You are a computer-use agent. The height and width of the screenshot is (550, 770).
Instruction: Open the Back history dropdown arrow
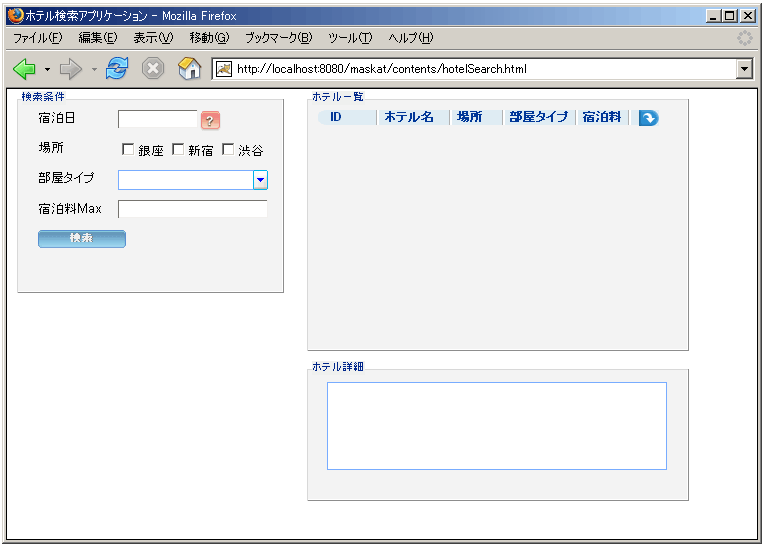pyautogui.click(x=47, y=69)
